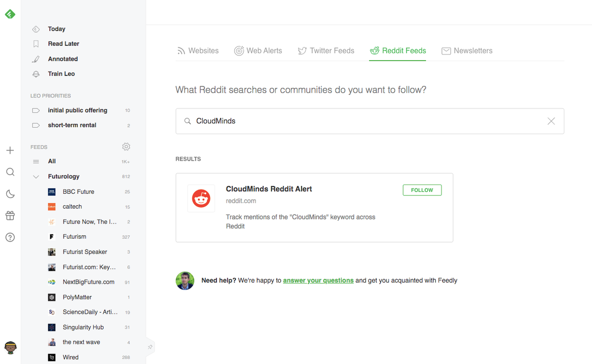The height and width of the screenshot is (364, 592).
Task: Select the initial public offering priority
Action: pos(77,110)
